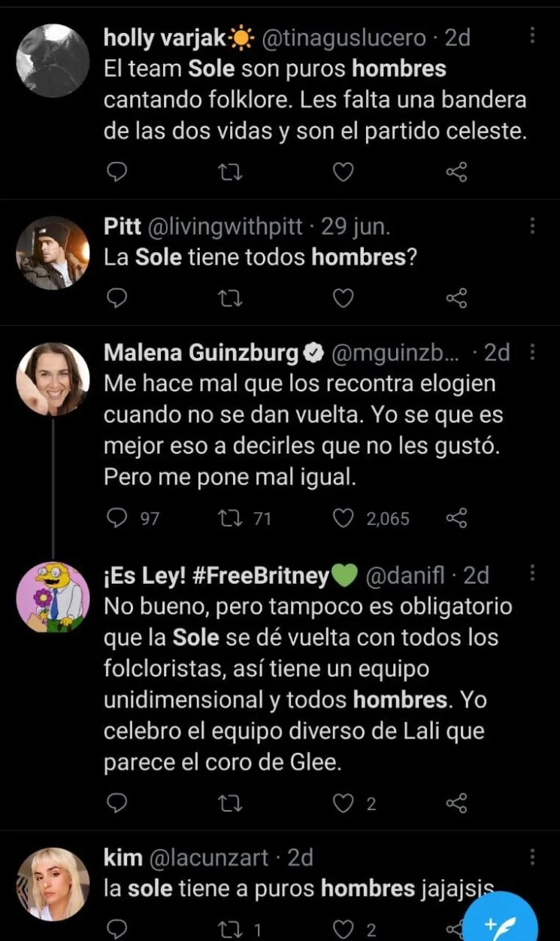560x941 pixels.
Task: Open Pitt's profile avatar
Action: coord(53,253)
